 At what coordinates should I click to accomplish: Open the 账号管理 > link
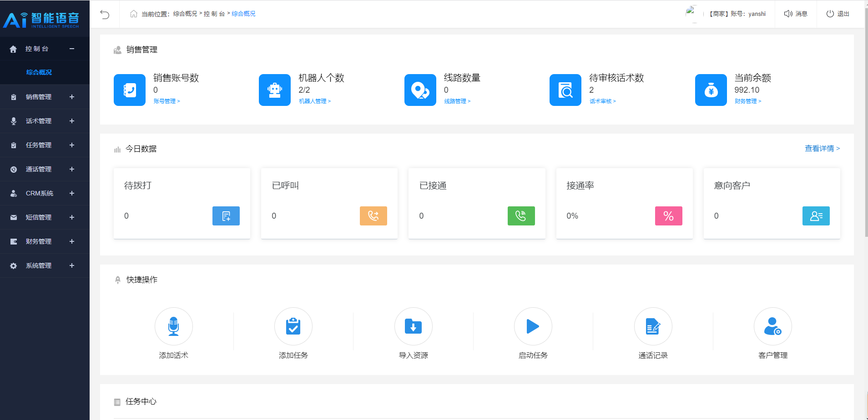(x=167, y=101)
